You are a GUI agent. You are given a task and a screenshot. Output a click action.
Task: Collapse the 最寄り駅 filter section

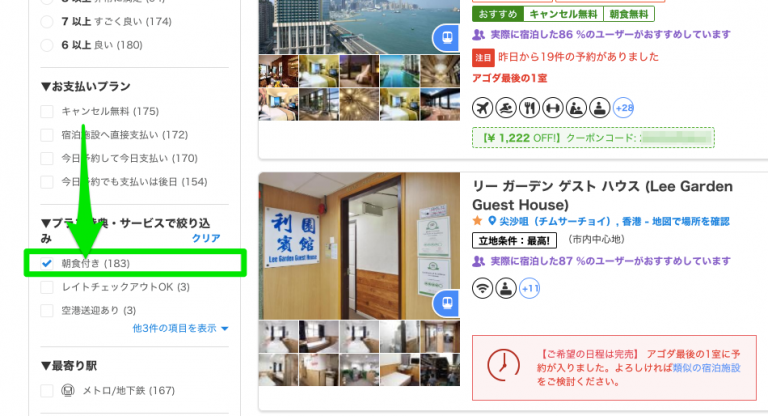[69, 366]
